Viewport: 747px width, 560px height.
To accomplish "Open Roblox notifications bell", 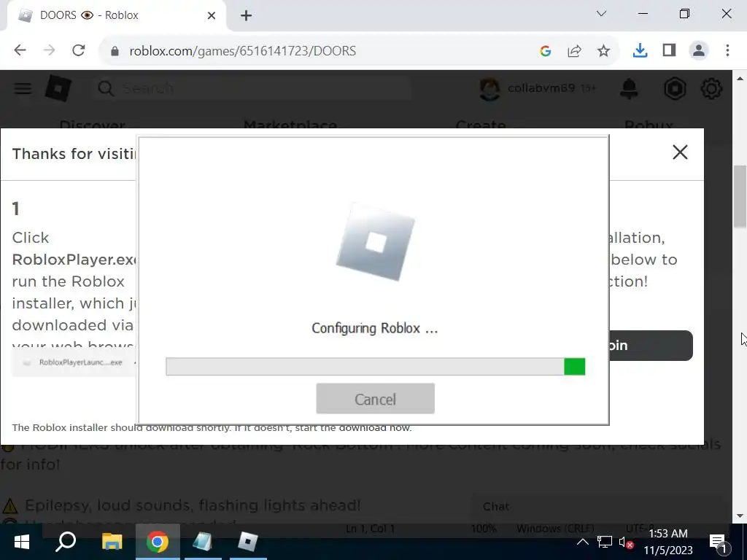I will click(x=630, y=88).
